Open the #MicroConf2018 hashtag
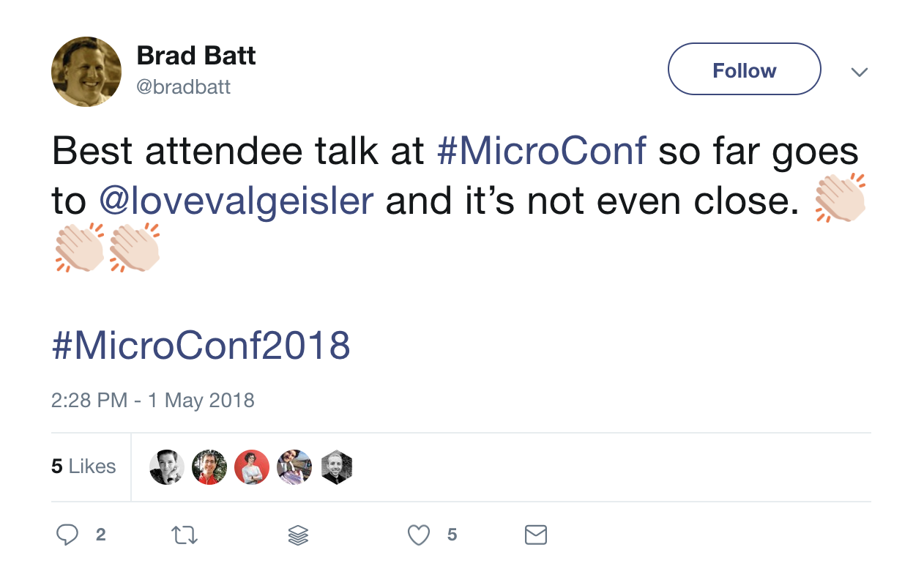The width and height of the screenshot is (924, 580). 201,346
